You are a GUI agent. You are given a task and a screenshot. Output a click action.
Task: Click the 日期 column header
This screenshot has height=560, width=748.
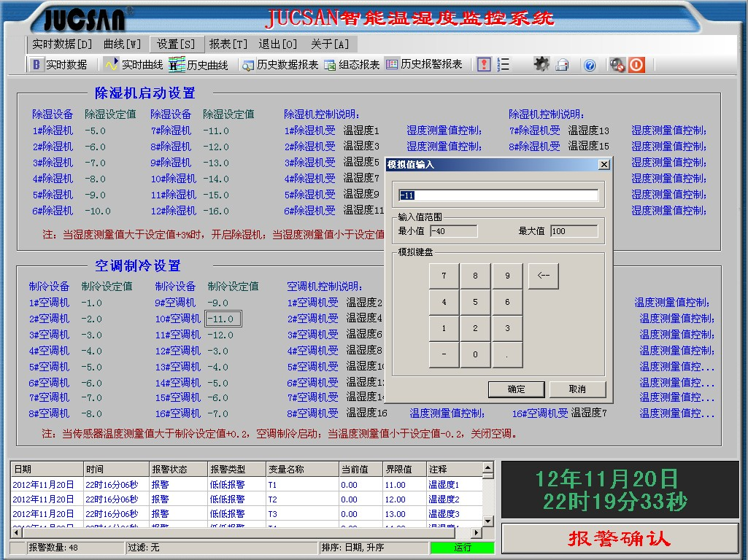pos(47,469)
